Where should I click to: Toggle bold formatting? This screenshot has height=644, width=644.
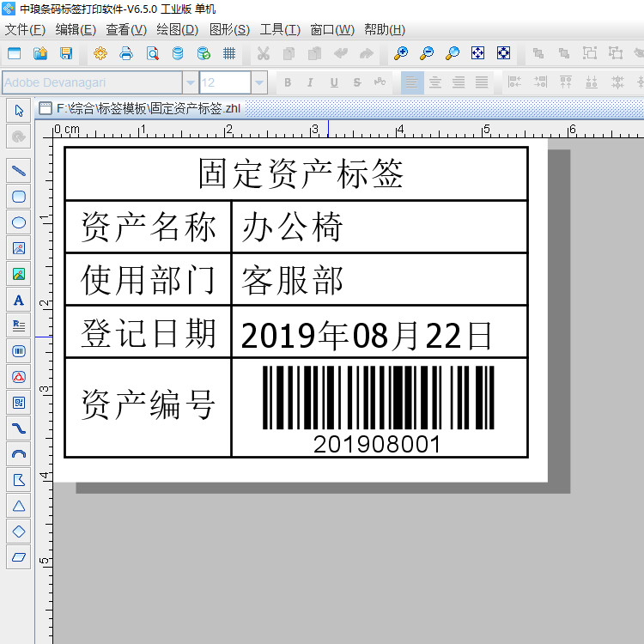pos(288,82)
